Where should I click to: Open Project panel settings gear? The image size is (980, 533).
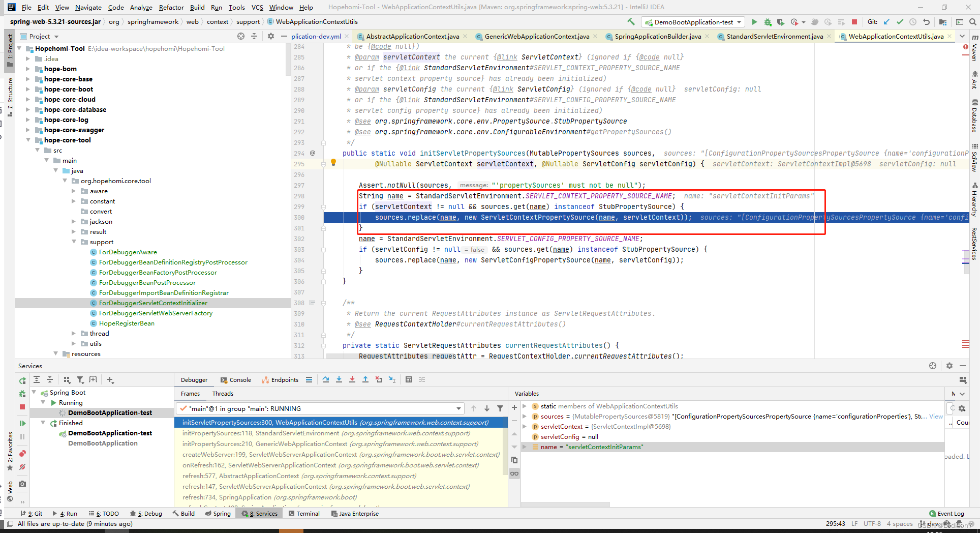(270, 36)
